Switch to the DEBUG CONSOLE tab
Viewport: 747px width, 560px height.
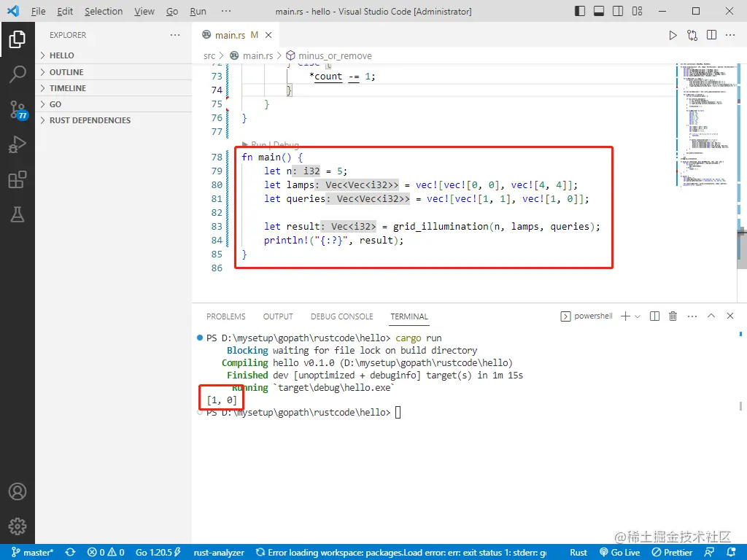341,316
